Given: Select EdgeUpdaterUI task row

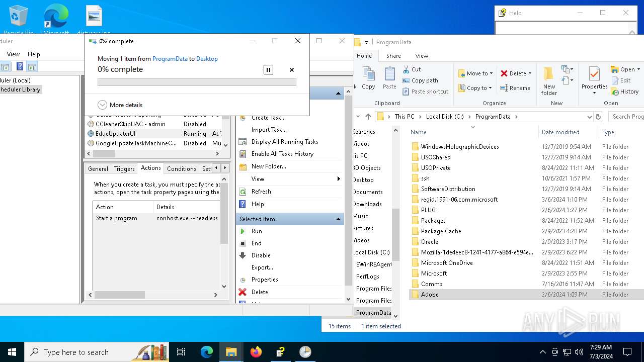Looking at the screenshot, I should [153, 134].
